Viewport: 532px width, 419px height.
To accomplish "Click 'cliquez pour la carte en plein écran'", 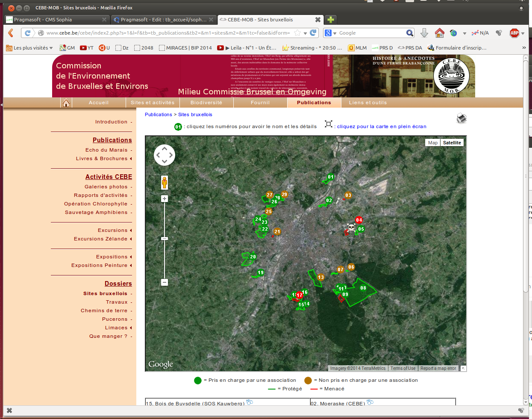I will tap(382, 126).
